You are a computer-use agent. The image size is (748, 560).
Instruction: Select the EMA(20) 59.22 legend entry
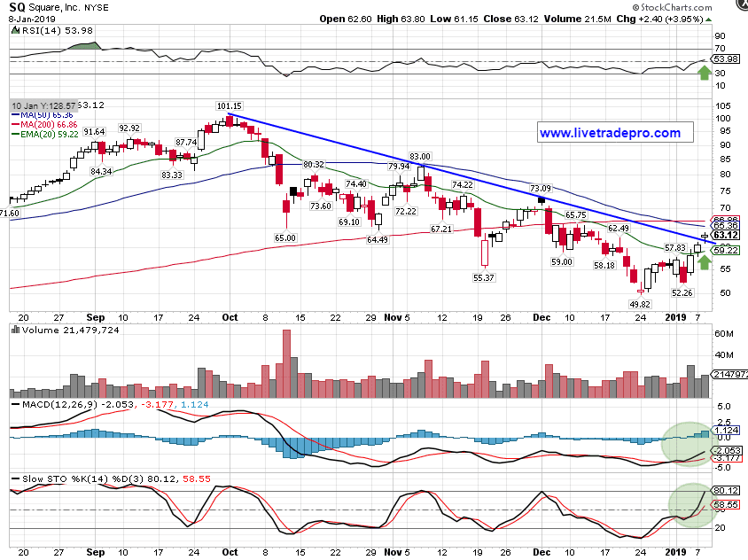[x=46, y=135]
